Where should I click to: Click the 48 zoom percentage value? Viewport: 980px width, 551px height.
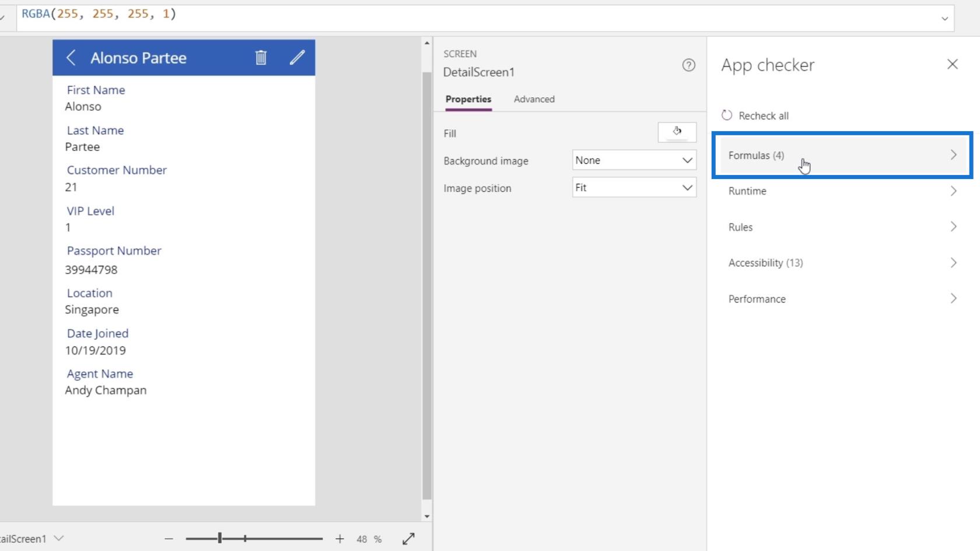(x=362, y=539)
